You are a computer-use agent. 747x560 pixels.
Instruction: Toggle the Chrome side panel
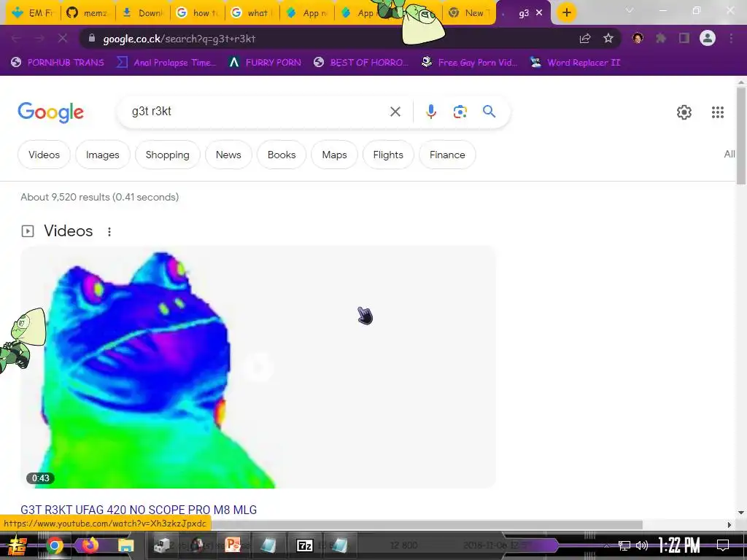pos(684,39)
